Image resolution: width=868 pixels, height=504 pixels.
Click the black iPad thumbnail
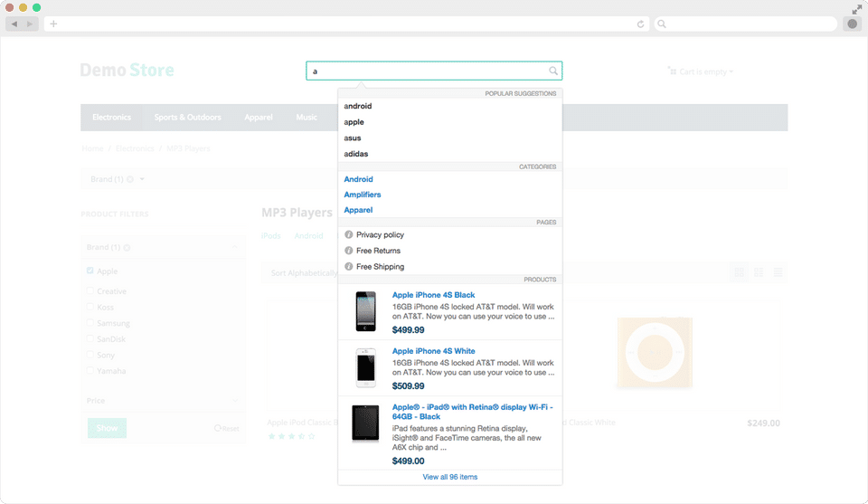click(365, 423)
